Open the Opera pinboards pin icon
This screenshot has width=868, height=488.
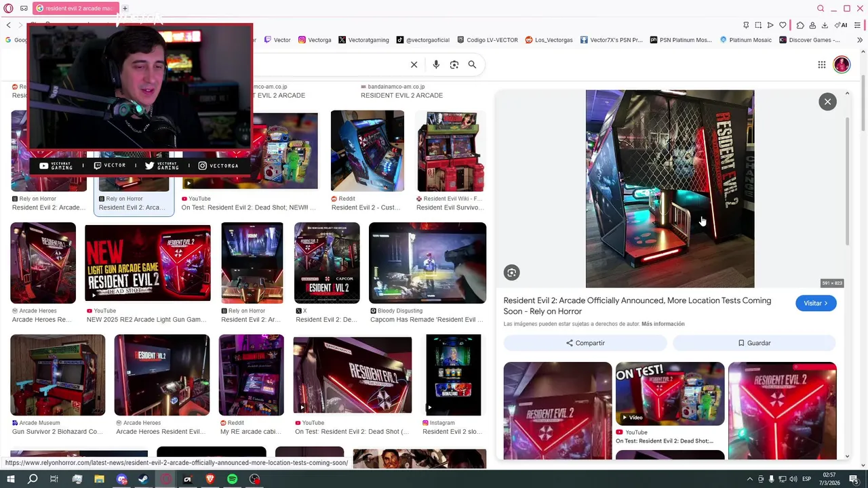(746, 25)
